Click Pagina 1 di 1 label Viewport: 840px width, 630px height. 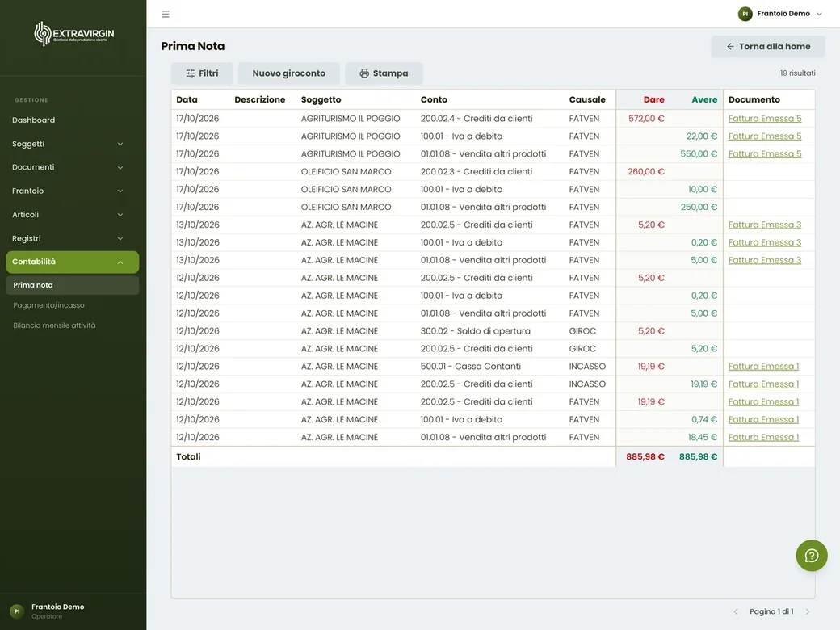tap(771, 611)
